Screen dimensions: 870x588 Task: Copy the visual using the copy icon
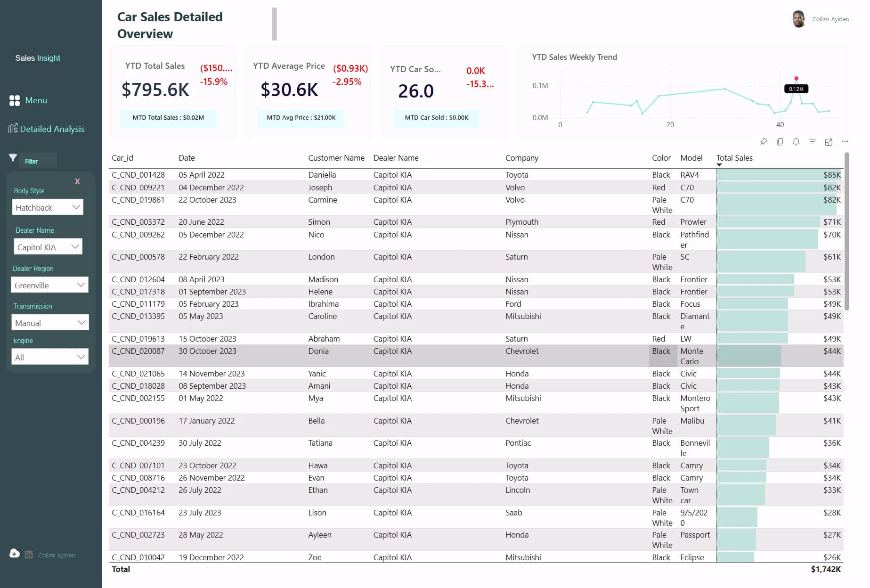780,141
